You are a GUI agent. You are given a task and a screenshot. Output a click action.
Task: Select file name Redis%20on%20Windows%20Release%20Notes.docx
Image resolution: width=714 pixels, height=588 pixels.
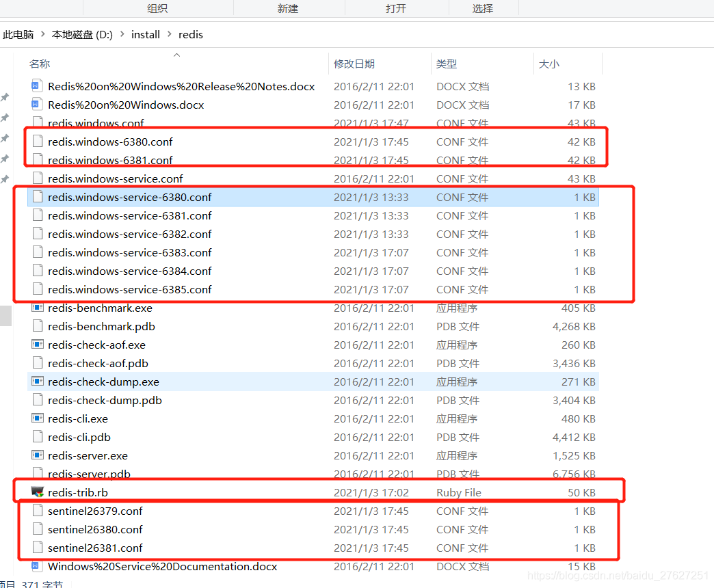click(181, 86)
